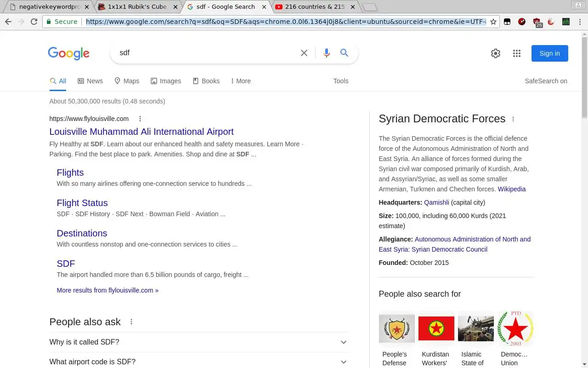Open a new tab button

coord(370,7)
